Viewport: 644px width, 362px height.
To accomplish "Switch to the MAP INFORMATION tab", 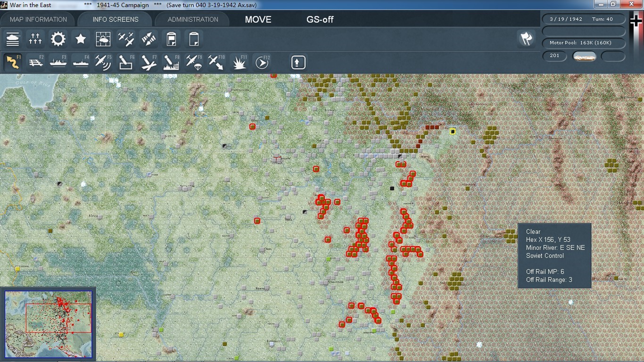I will click(x=38, y=19).
